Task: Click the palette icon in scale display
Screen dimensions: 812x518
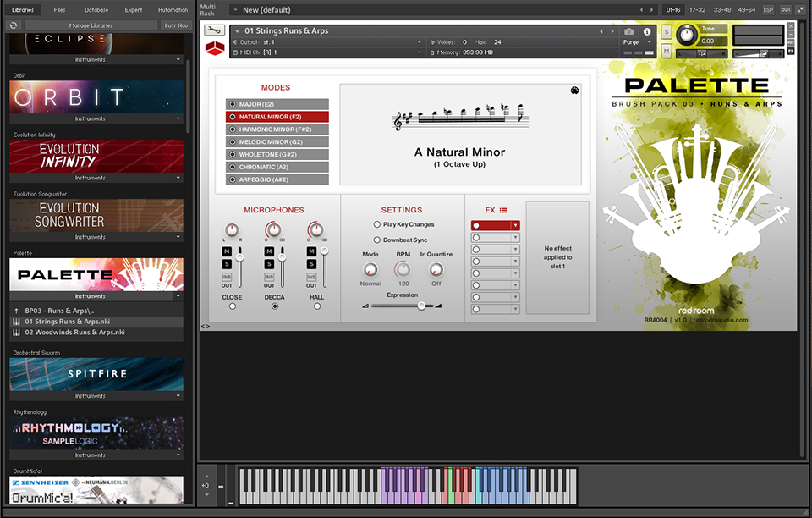Action: 574,91
